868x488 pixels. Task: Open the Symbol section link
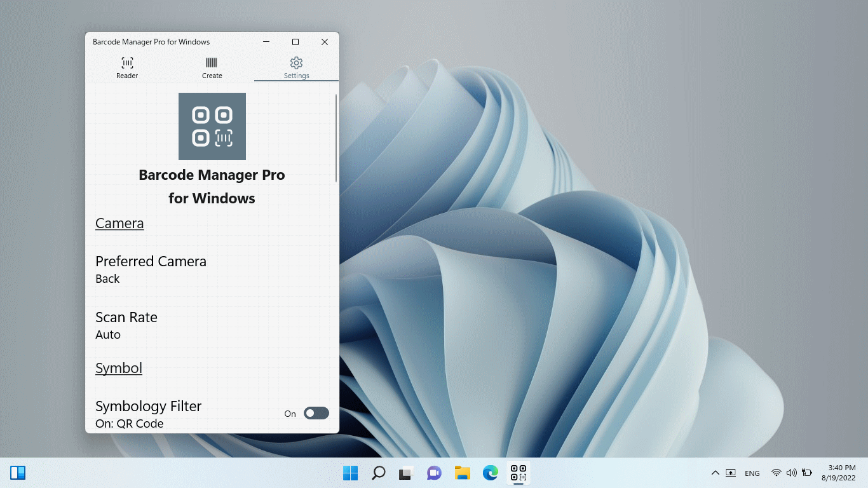(118, 367)
